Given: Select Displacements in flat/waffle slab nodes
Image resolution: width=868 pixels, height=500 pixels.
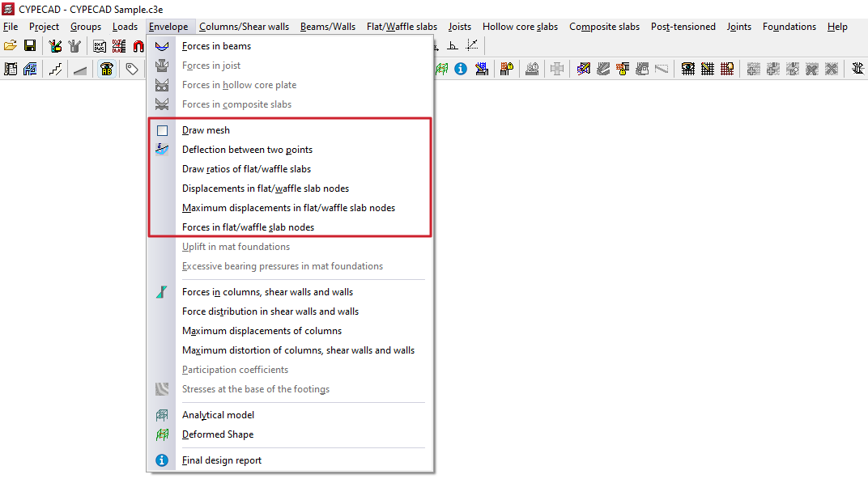Looking at the screenshot, I should click(290, 189).
